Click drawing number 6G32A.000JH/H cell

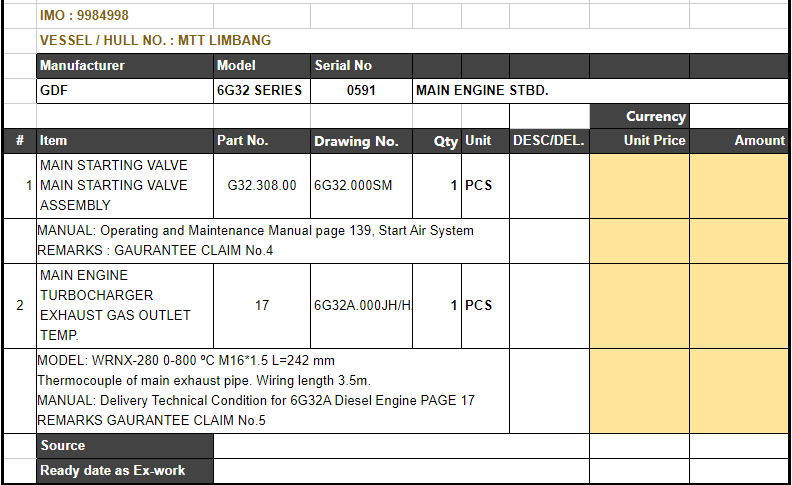360,305
